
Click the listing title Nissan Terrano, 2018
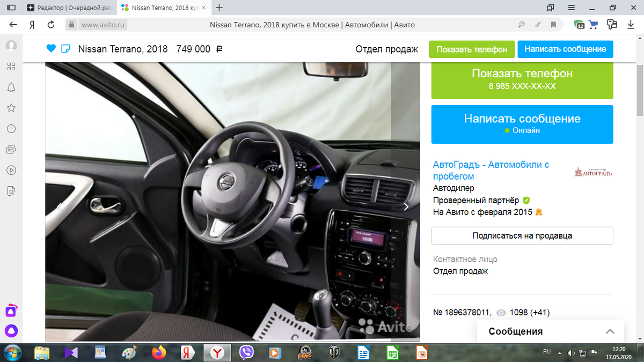[123, 49]
